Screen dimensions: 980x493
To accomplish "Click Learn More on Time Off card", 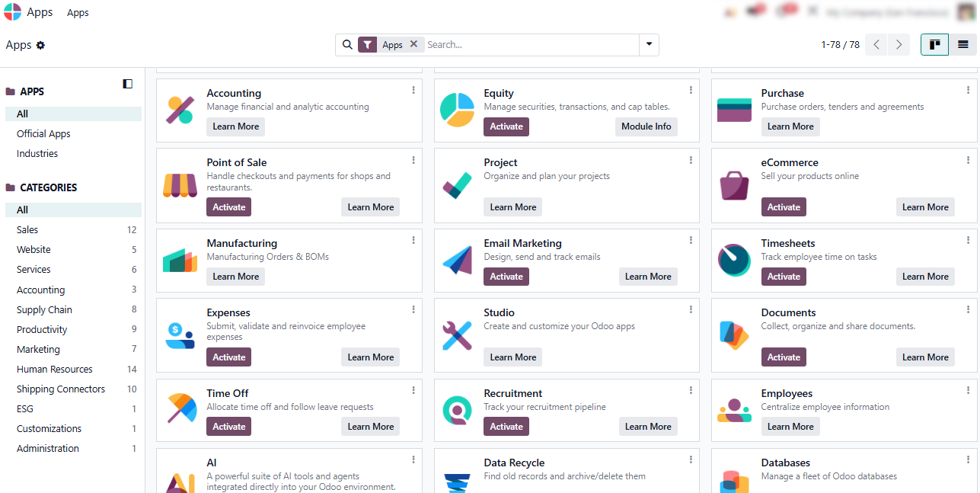I will click(x=371, y=427).
